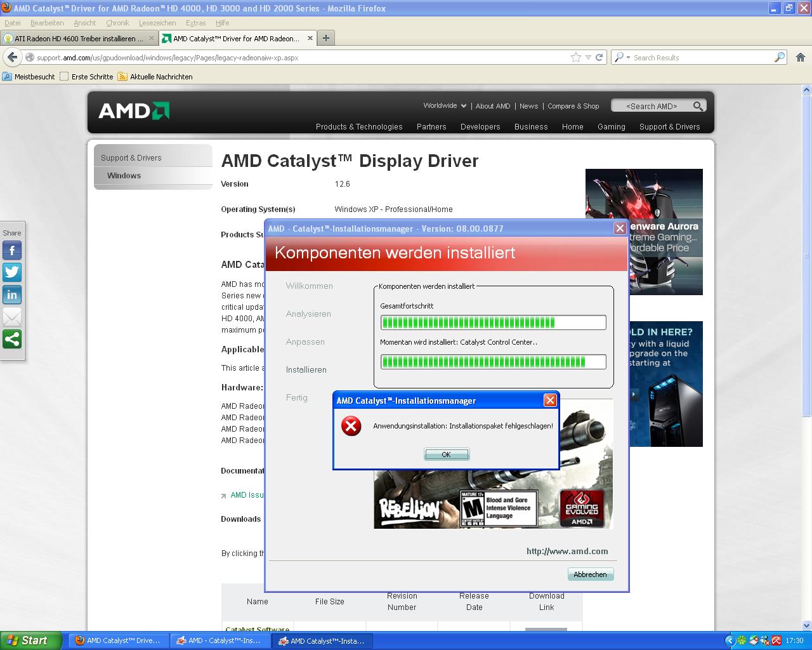Bookmark page with star icon

click(x=575, y=57)
